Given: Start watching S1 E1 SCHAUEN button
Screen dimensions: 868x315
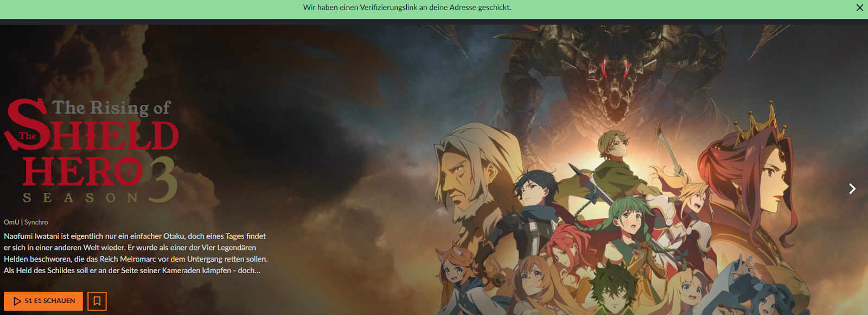Looking at the screenshot, I should [x=43, y=301].
